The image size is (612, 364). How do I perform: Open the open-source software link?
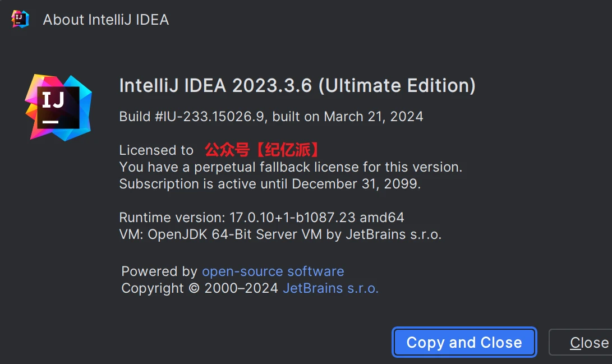point(273,271)
